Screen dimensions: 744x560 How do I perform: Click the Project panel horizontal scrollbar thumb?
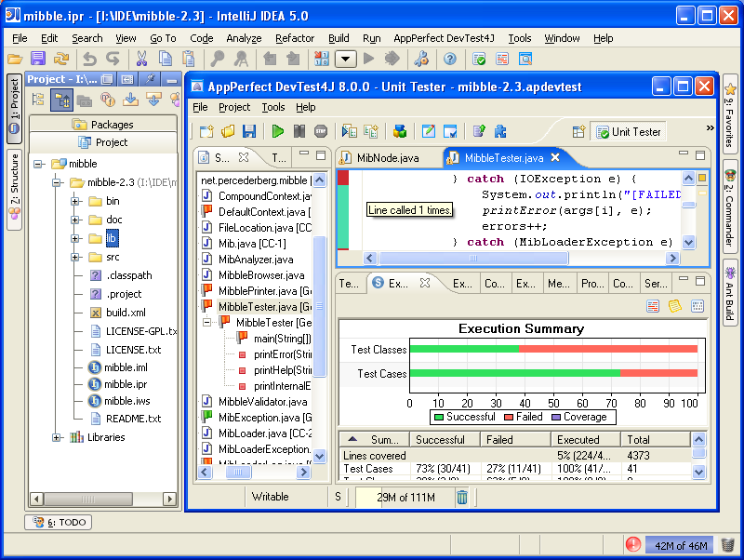coord(87,499)
